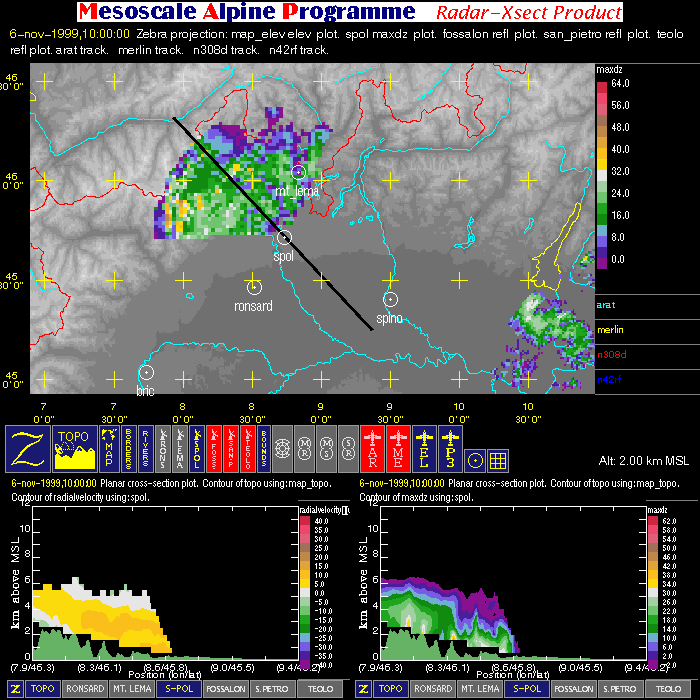Viewport: 700px width, 700px height.
Task: Click the 32.0 yellow maxdz color swatch
Action: (602, 165)
